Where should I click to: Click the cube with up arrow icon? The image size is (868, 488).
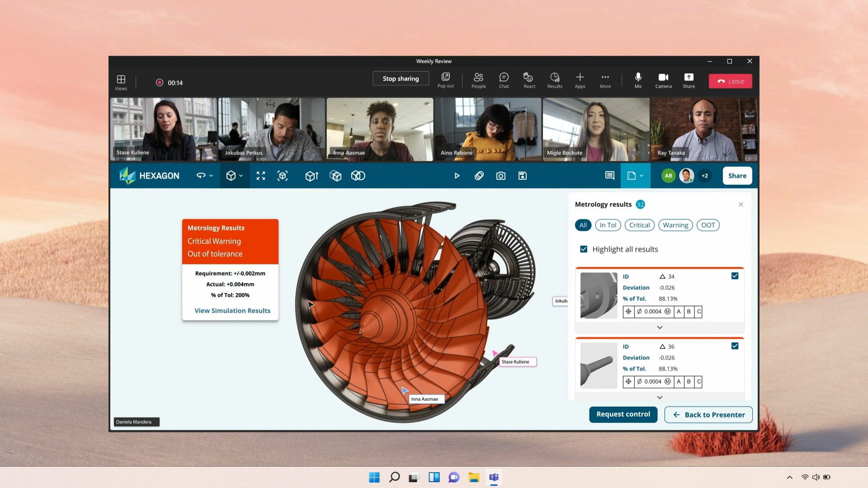[x=312, y=176]
